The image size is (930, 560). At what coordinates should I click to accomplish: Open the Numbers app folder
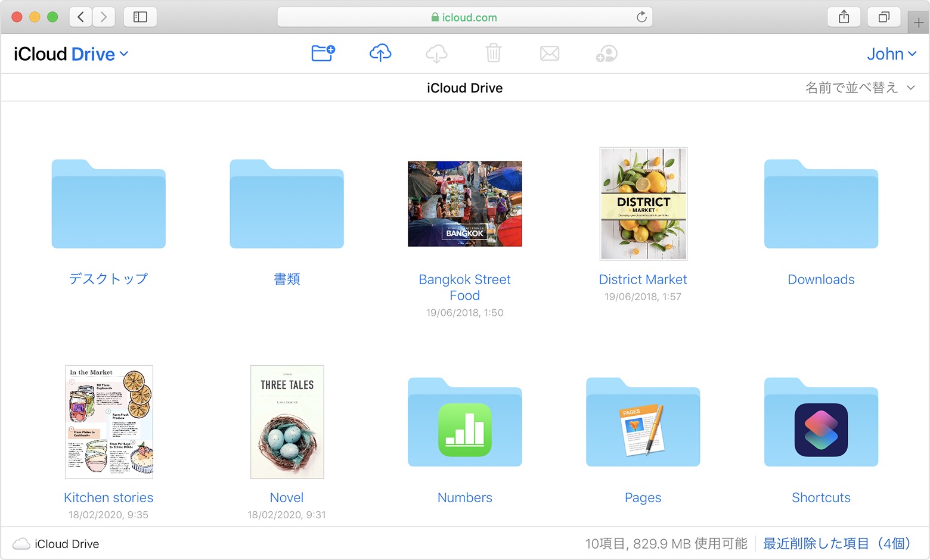click(465, 422)
